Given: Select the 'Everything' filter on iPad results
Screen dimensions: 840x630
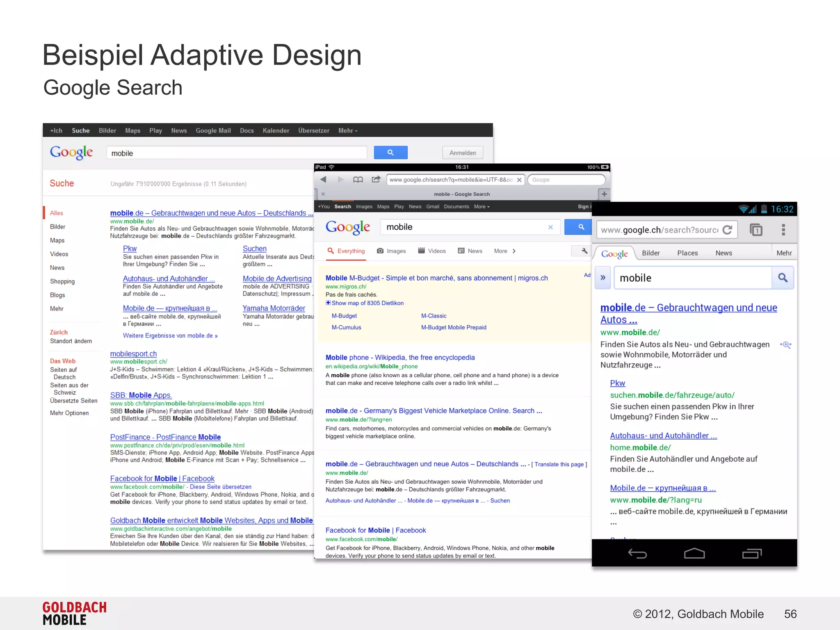Looking at the screenshot, I should (x=346, y=251).
